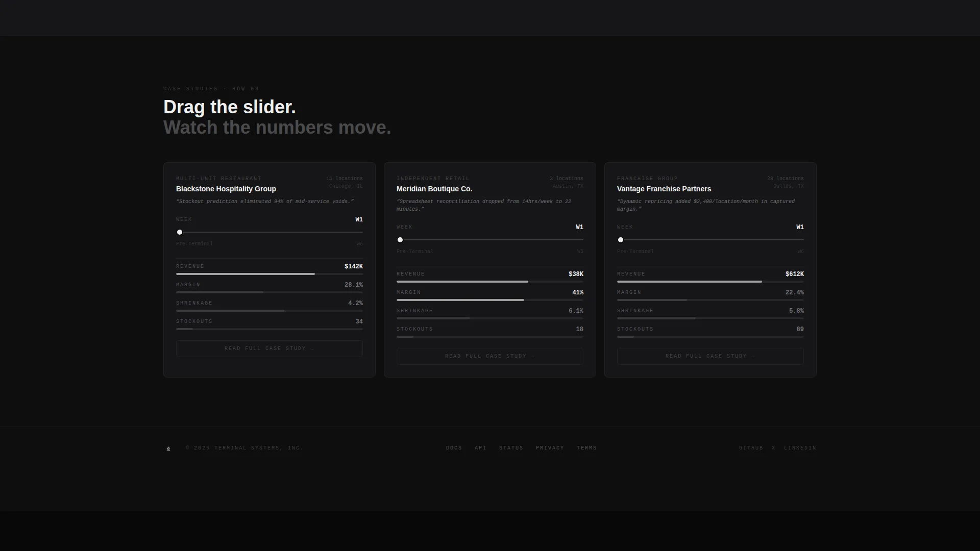Click the Stockout prediction quote in Blackstone card
This screenshot has height=551, width=980.
[x=265, y=202]
